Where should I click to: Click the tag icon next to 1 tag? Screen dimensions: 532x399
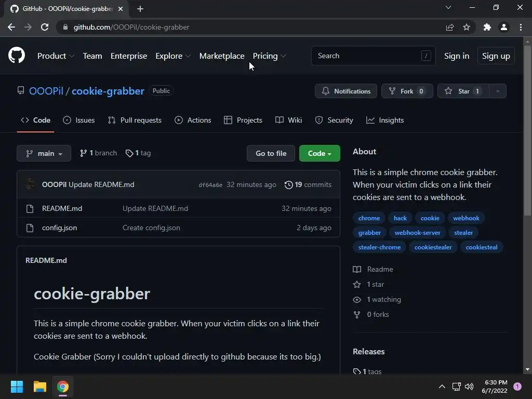tap(129, 153)
